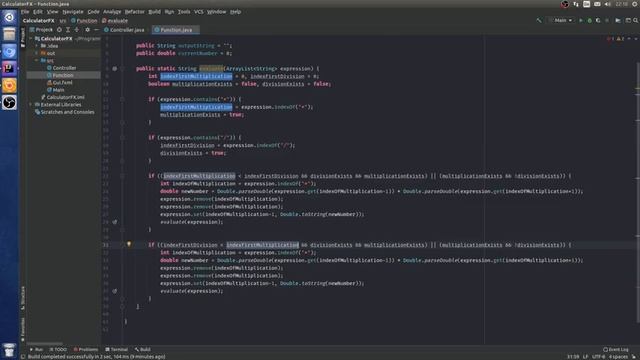Click the CalculatorFX breadcrumb
Viewport: 640px width, 360px height.
pos(38,20)
